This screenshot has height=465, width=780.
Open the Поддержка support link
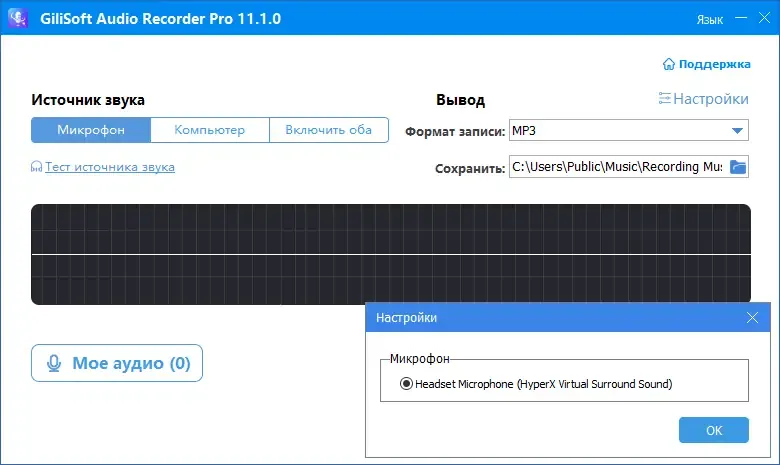(x=706, y=64)
